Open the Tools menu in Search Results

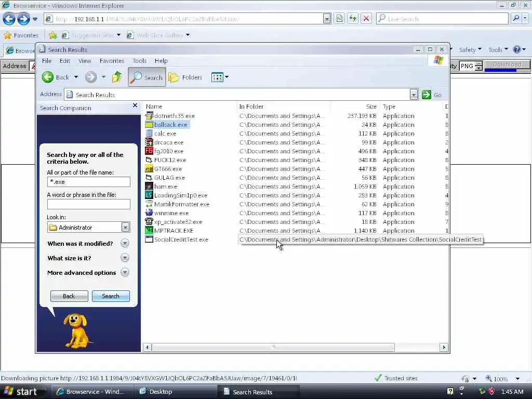coord(139,61)
